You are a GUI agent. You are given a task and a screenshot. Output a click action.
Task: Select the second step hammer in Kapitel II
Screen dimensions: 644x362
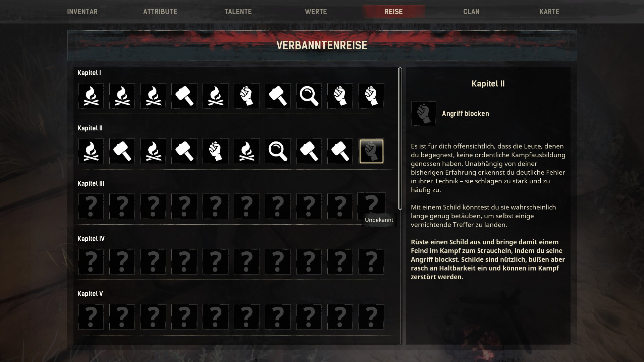pos(122,152)
